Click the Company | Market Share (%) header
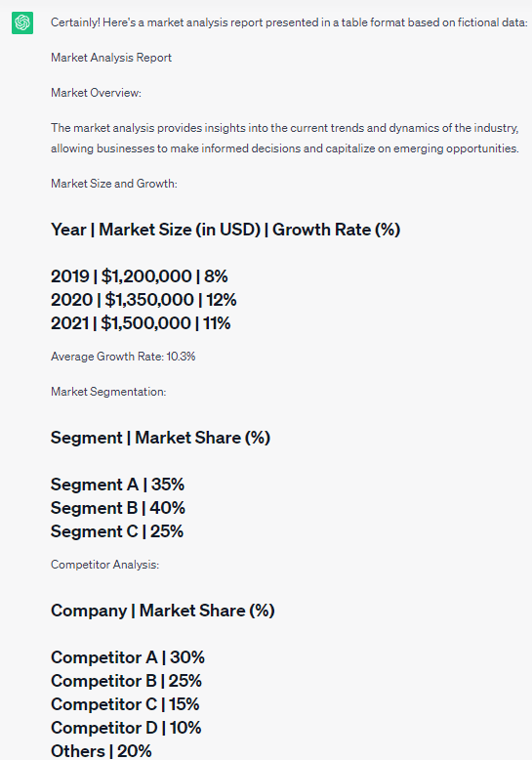Screen dimensions: 532x760 point(162,611)
